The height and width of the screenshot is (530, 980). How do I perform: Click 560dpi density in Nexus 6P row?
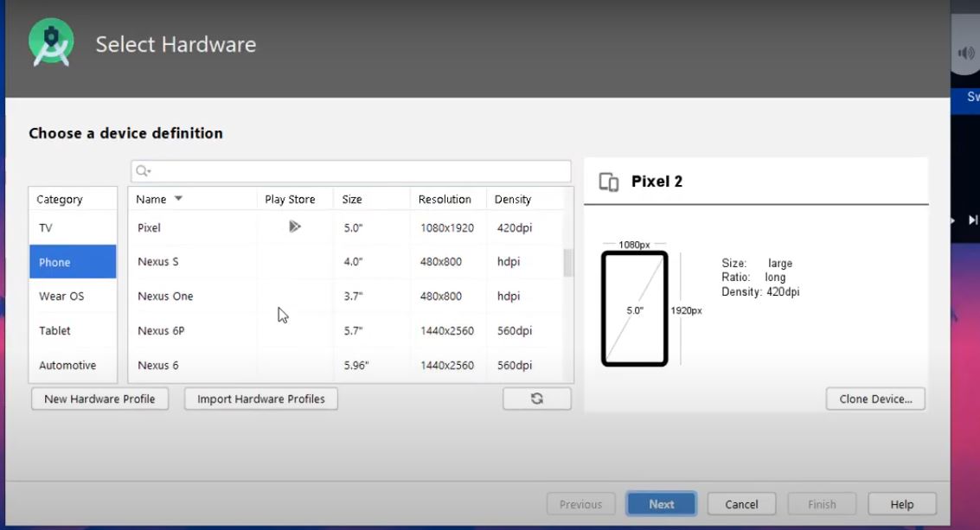coord(515,330)
